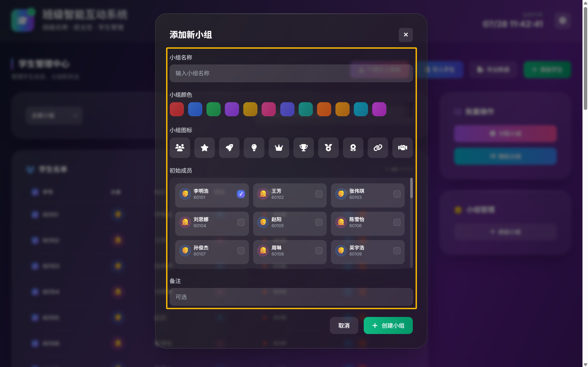Select the red group color swatch

pos(177,109)
